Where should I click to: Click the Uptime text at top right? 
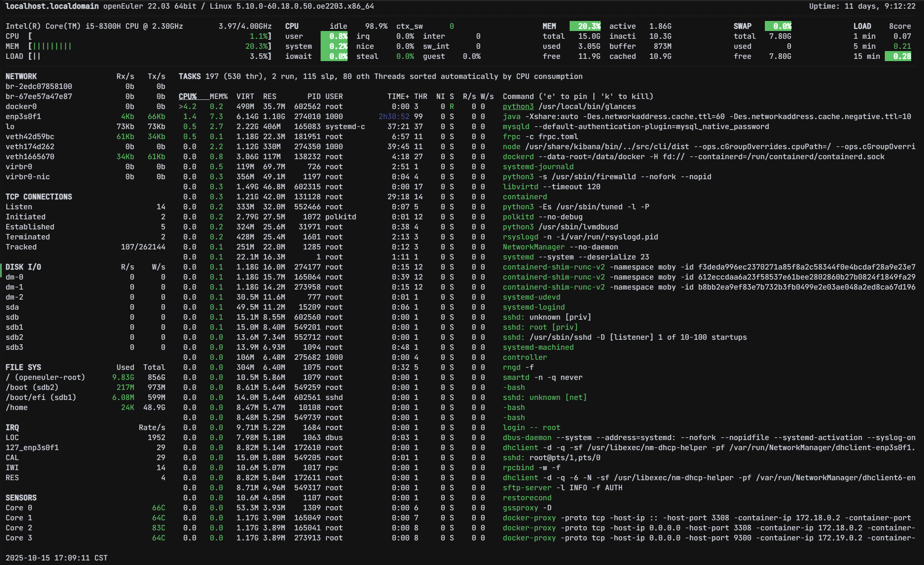862,6
